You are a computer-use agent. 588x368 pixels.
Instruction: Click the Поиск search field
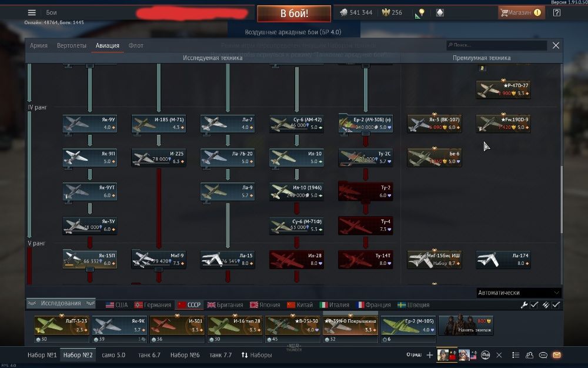click(x=496, y=45)
